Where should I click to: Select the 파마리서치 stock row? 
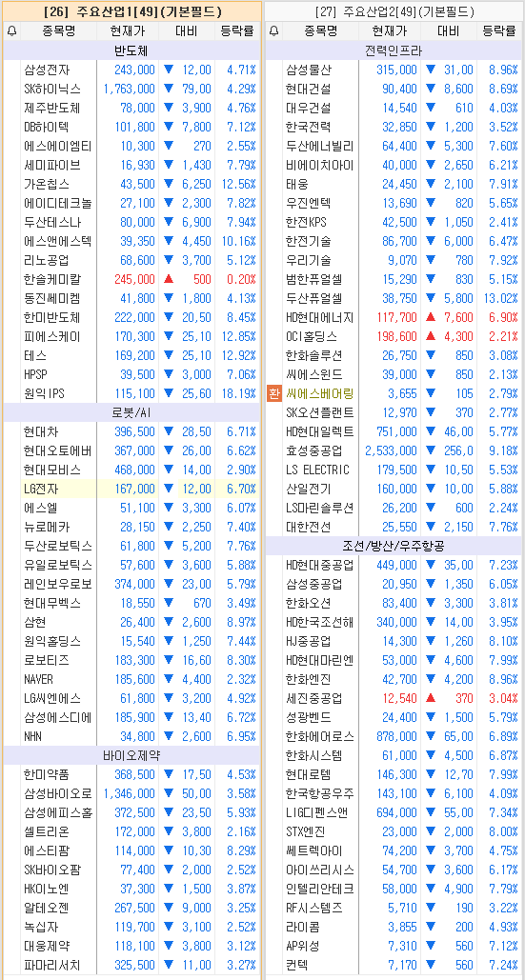(x=131, y=966)
